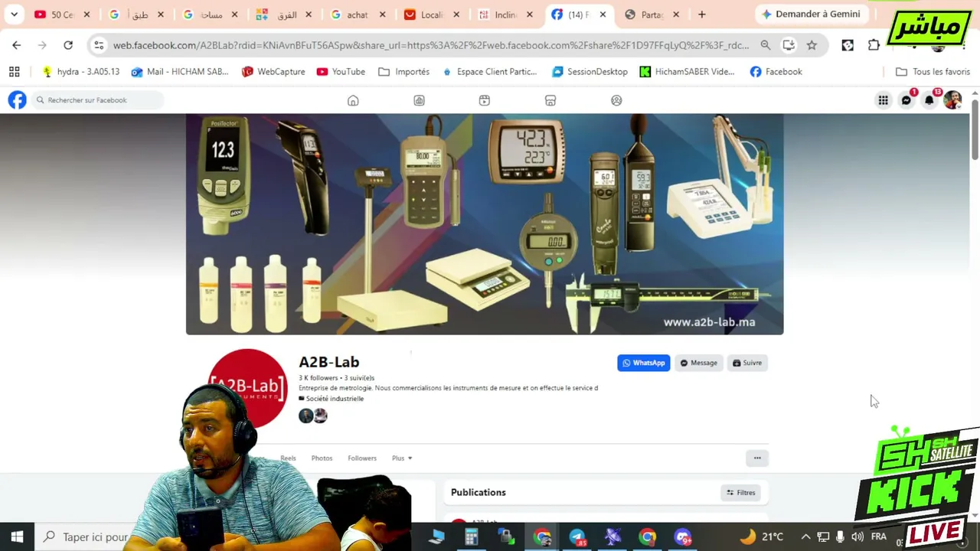Viewport: 980px width, 551px height.
Task: Click the page vertical scrollbar thumb
Action: pos(974,129)
